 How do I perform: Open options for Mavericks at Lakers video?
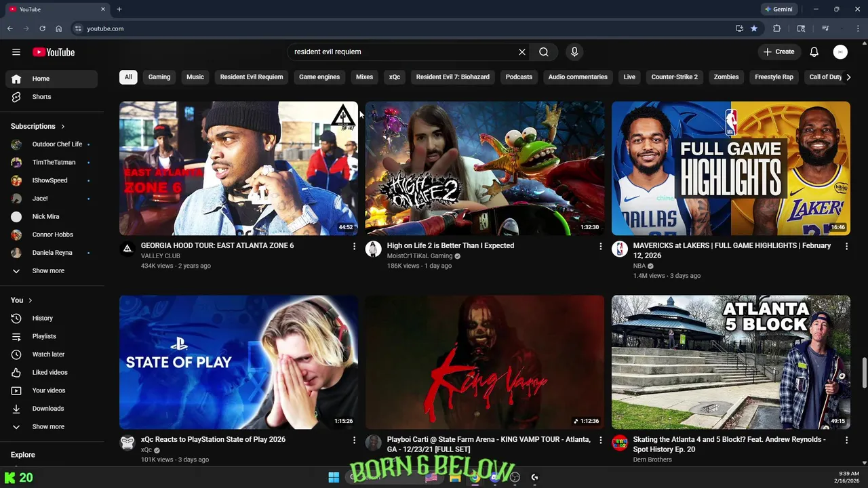[846, 247]
